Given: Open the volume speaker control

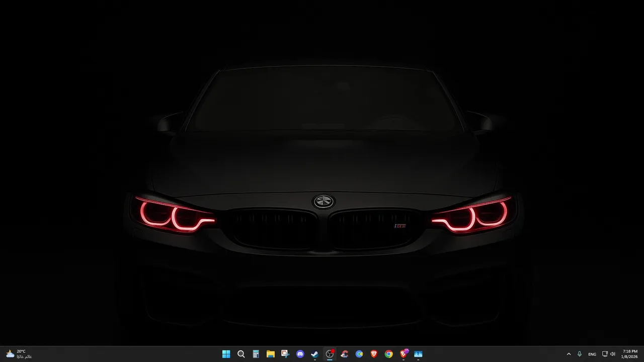Looking at the screenshot, I should tap(613, 354).
